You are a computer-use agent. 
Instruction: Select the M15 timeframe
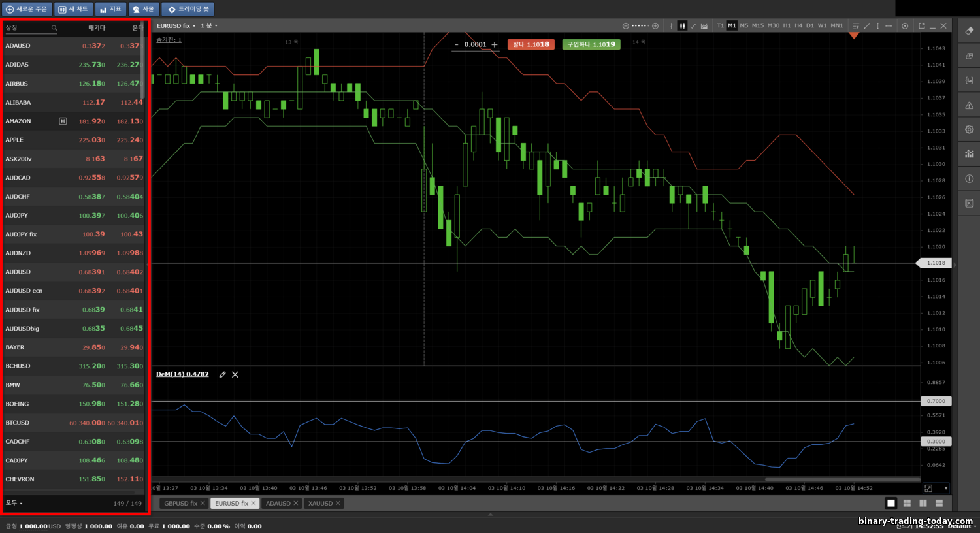pos(757,25)
